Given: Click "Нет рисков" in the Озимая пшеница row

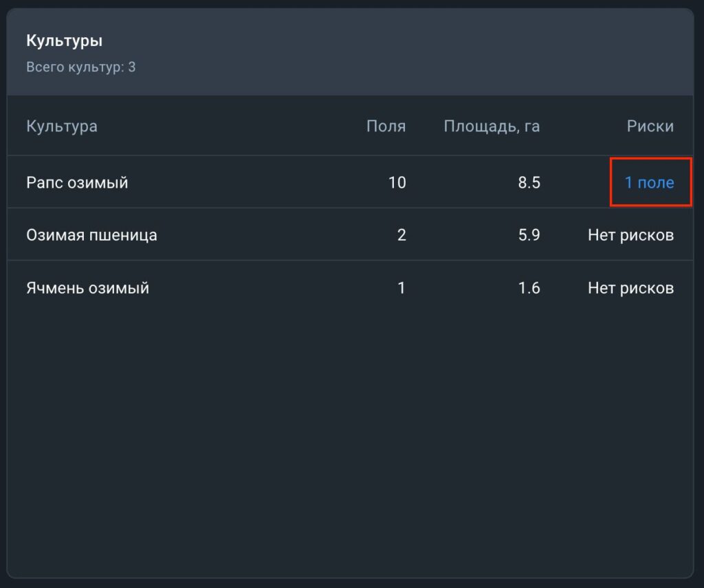Looking at the screenshot, I should 630,235.
